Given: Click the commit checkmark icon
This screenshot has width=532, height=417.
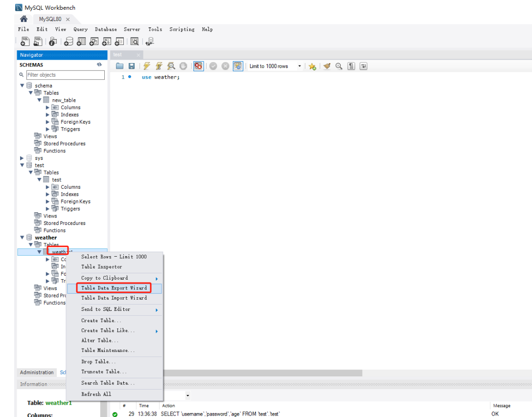Looking at the screenshot, I should pos(213,66).
